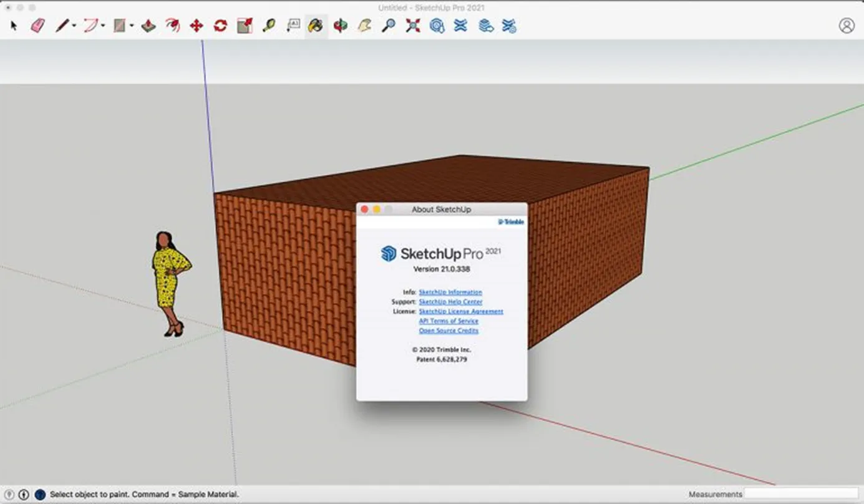
Task: Click Zoom Extents in the toolbar
Action: 412,26
